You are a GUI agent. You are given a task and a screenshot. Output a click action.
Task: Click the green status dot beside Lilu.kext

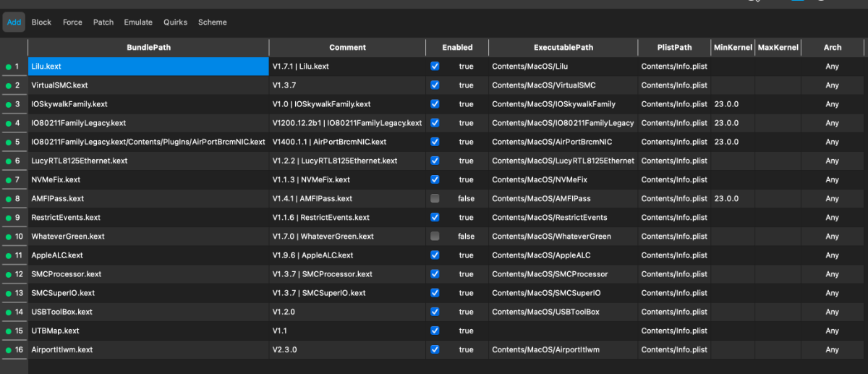(x=8, y=67)
